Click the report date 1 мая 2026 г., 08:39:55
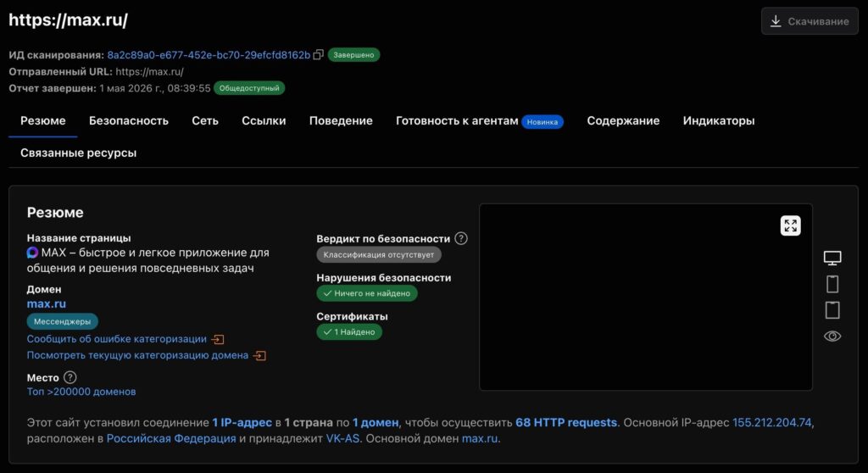 point(155,88)
